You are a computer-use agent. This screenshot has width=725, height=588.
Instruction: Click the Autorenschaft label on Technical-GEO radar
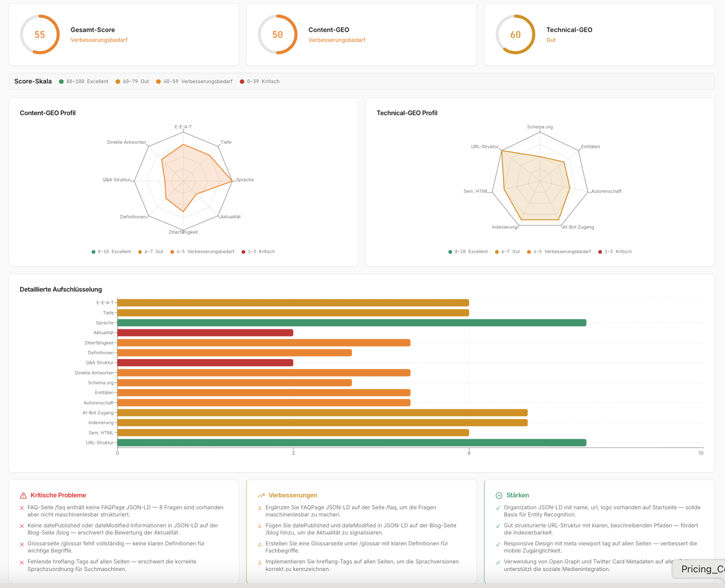(x=606, y=191)
